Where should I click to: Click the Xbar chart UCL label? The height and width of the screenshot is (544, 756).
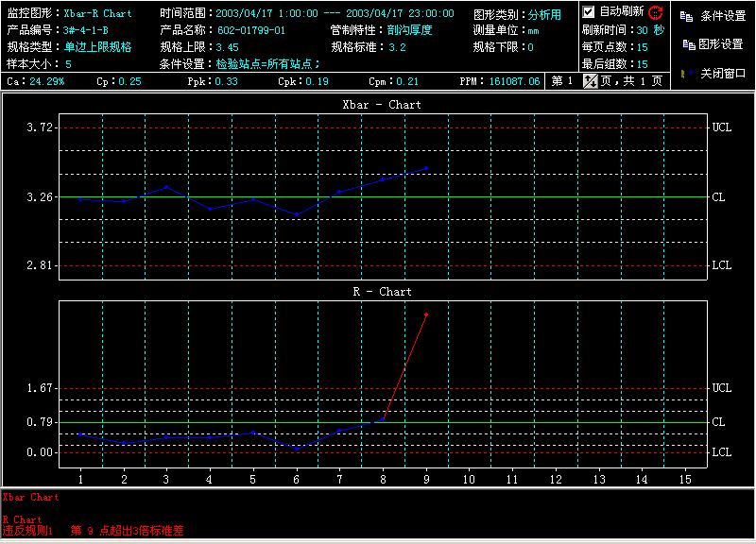point(722,127)
